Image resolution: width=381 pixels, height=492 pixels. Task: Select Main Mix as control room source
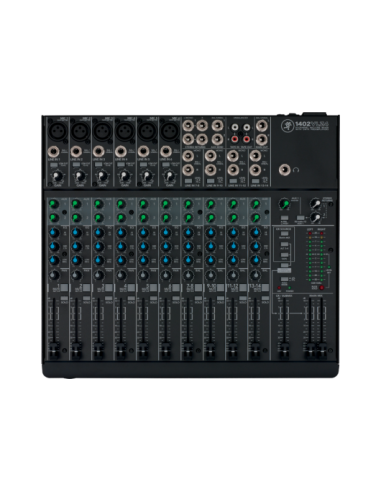(x=284, y=235)
